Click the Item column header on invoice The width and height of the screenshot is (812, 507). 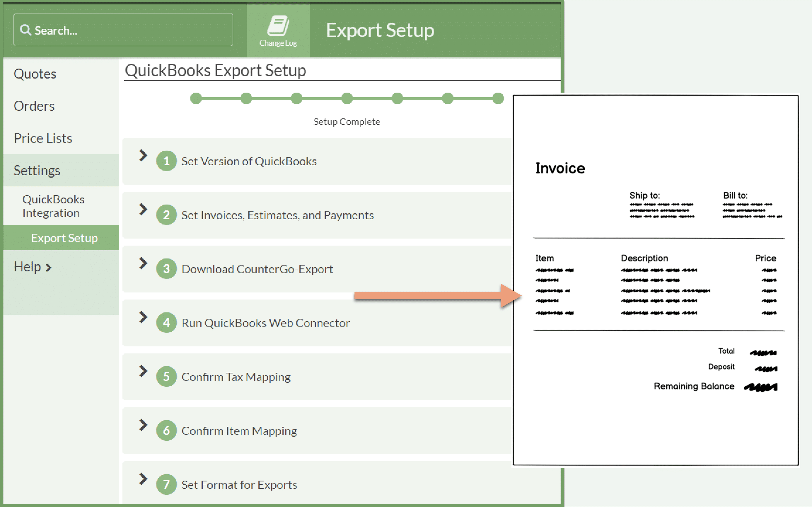544,258
